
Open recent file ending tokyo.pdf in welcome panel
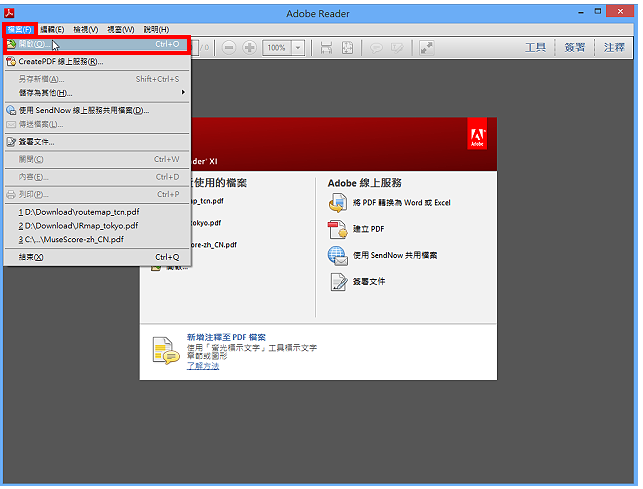point(206,223)
